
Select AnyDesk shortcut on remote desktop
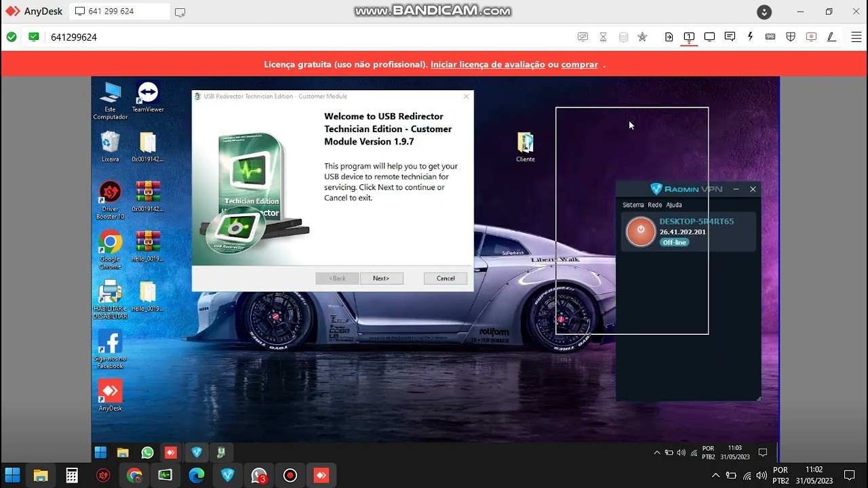point(110,395)
